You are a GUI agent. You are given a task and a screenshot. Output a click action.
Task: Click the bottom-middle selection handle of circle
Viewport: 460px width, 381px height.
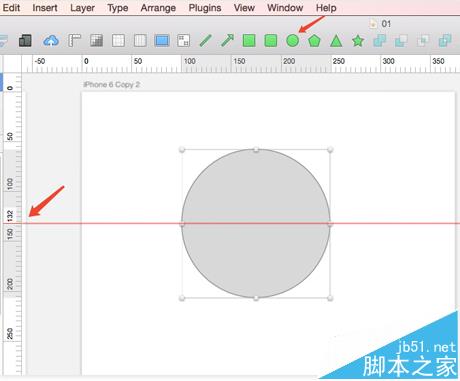(256, 298)
